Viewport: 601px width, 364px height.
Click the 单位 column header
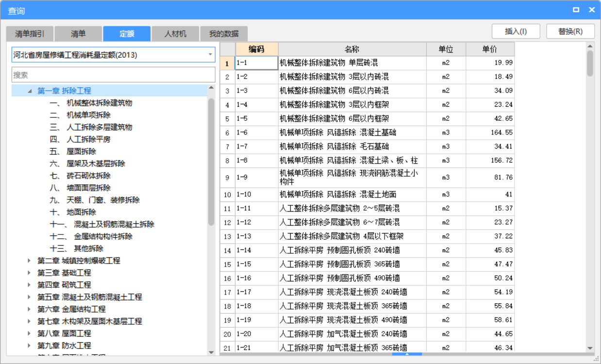(x=446, y=49)
